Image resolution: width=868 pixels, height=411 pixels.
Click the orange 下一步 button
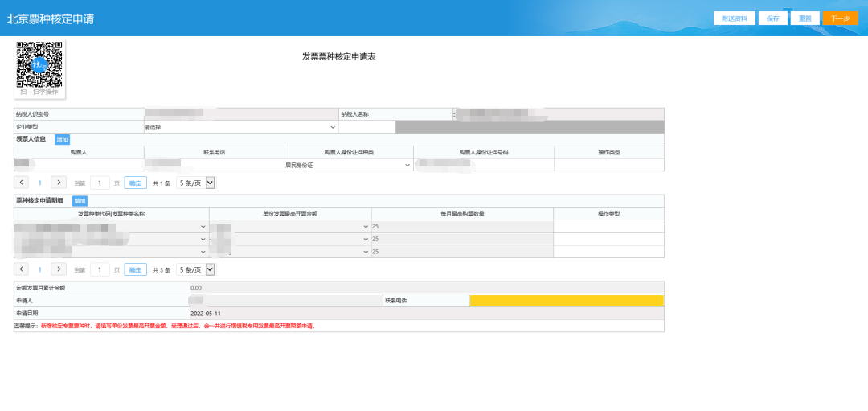pyautogui.click(x=840, y=18)
